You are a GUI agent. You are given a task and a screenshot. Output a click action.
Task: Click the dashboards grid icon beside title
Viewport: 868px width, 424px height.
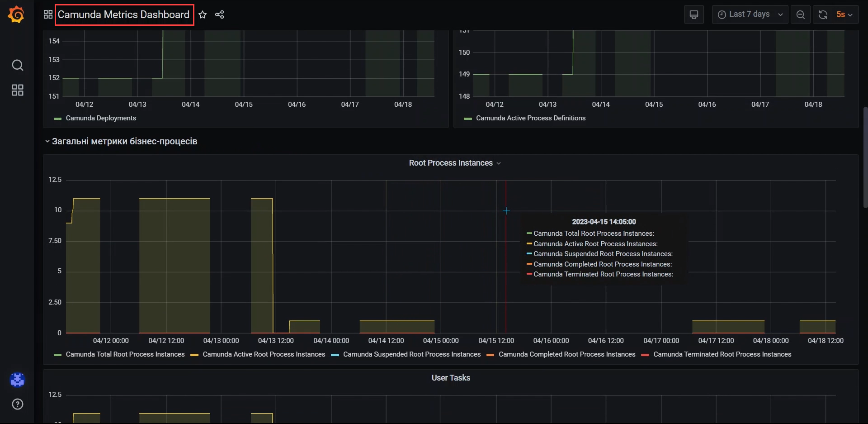(x=48, y=14)
